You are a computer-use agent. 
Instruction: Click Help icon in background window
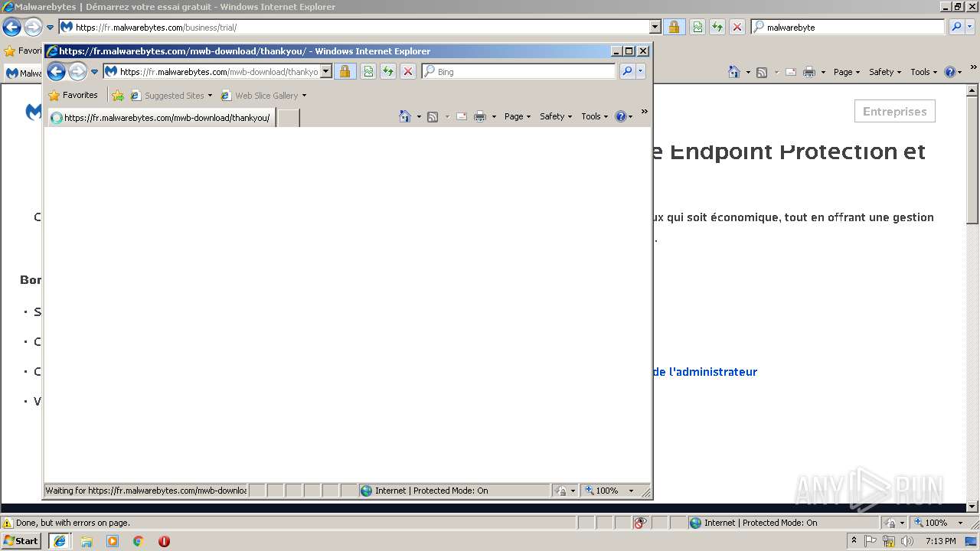(949, 72)
